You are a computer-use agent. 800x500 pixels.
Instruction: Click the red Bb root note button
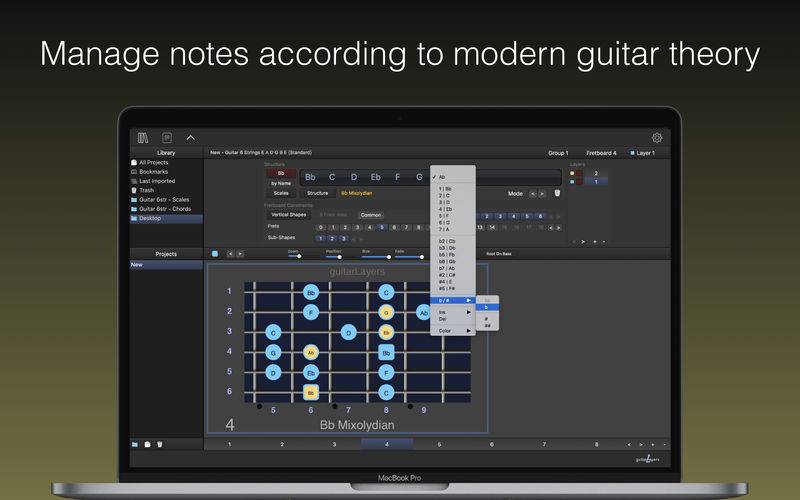tap(281, 173)
